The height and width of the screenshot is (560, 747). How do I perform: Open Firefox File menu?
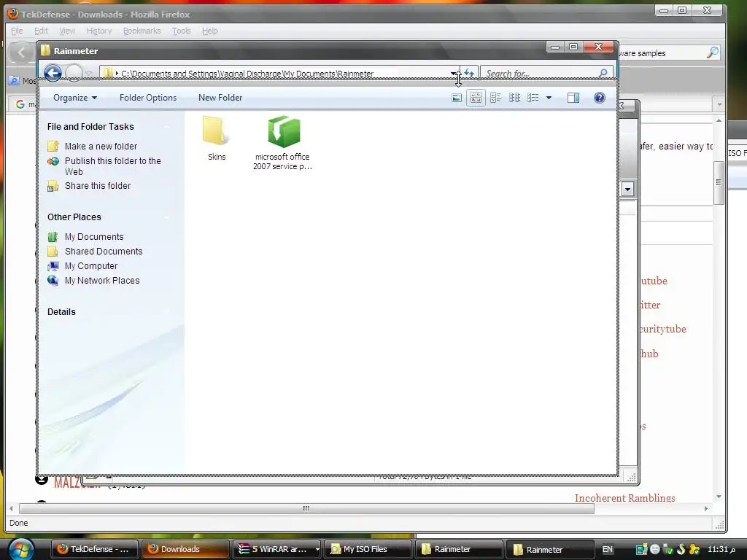pos(18,31)
